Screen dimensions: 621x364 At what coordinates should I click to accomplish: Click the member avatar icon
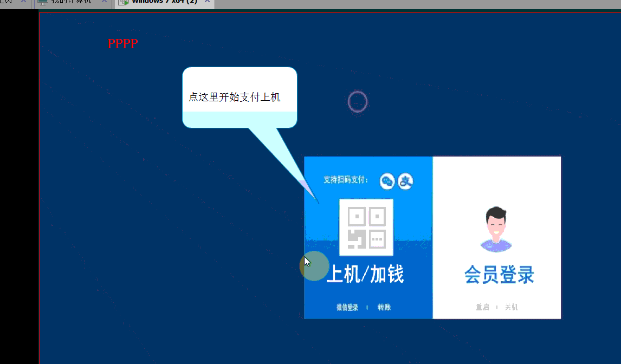(496, 229)
